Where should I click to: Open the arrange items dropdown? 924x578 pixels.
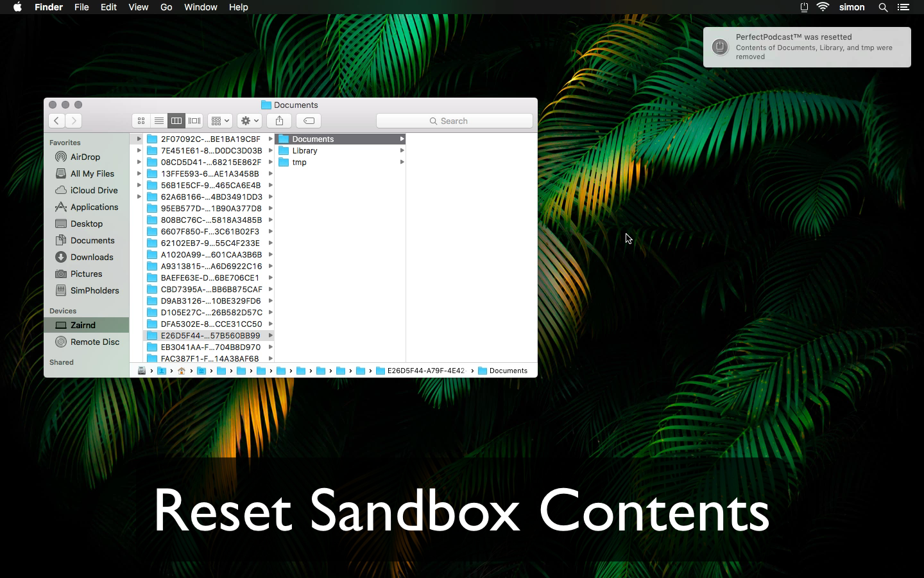pos(220,121)
